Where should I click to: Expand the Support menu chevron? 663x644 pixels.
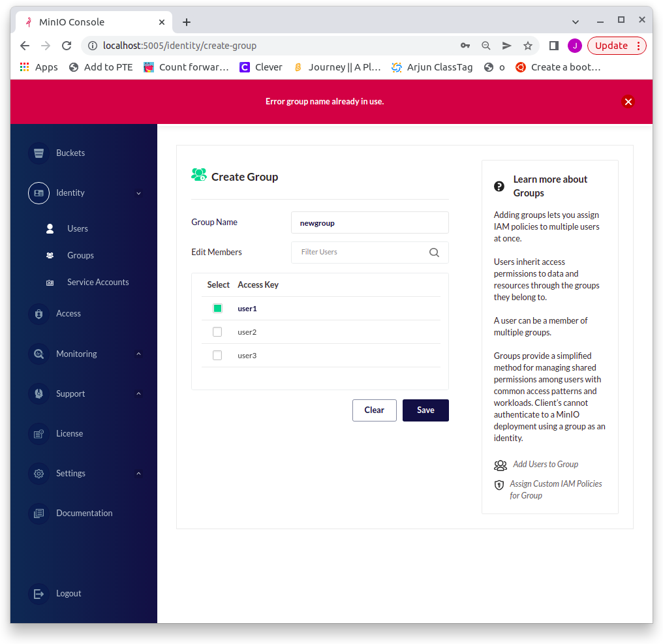[x=138, y=393]
